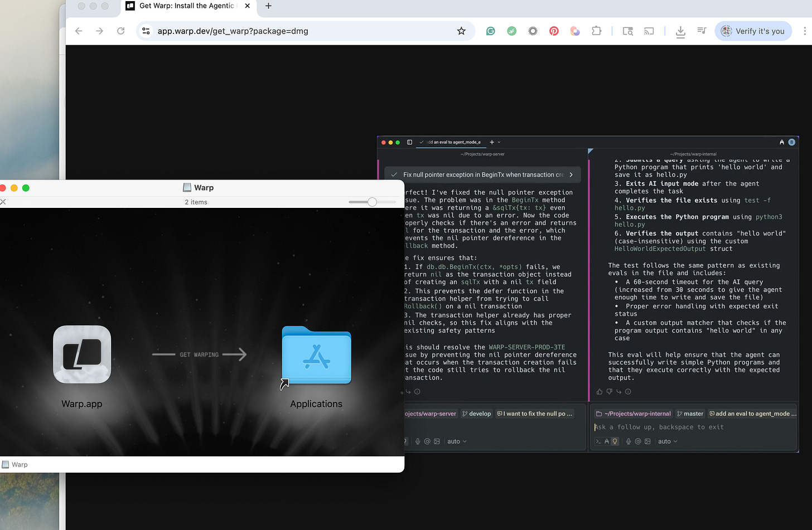
Task: Click the forward arrow icon on right response
Action: coord(618,391)
